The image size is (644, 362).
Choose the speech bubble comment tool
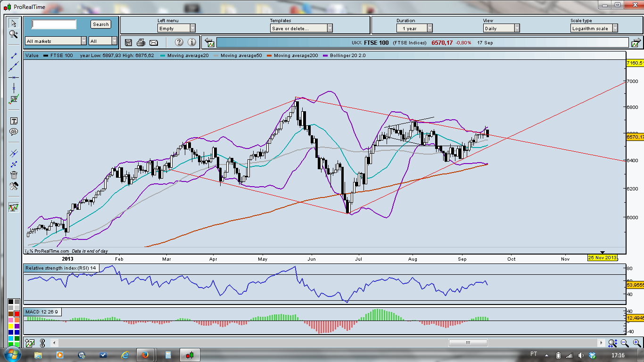click(14, 132)
